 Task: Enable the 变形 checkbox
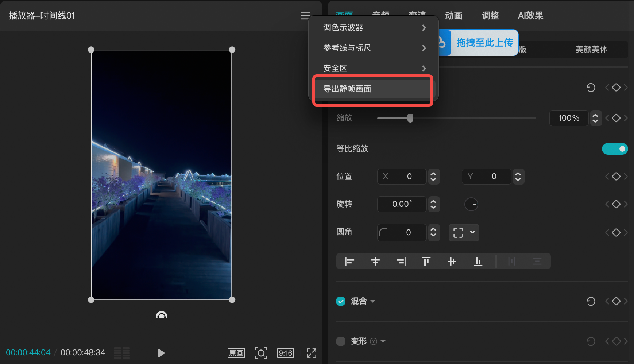pyautogui.click(x=341, y=341)
